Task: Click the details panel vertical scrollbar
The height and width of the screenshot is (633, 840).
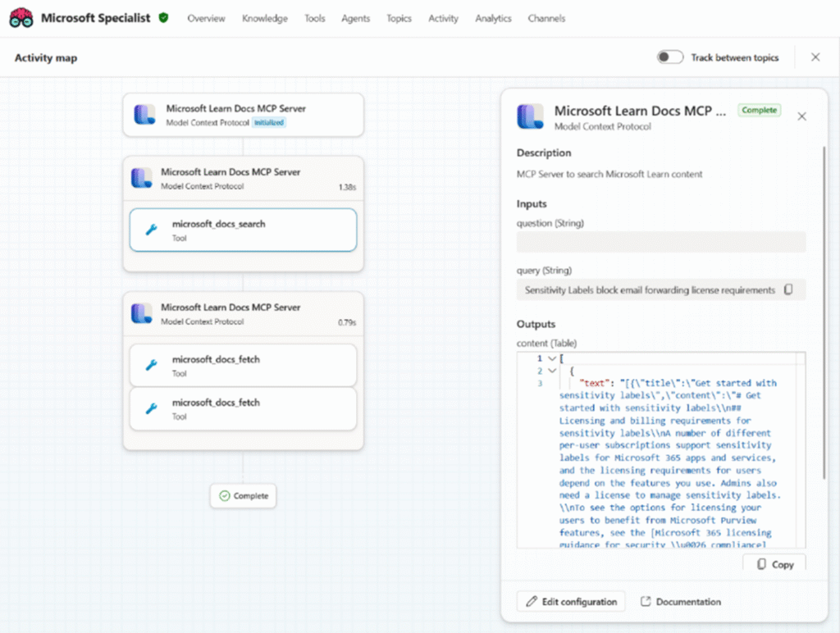Action: [x=824, y=312]
